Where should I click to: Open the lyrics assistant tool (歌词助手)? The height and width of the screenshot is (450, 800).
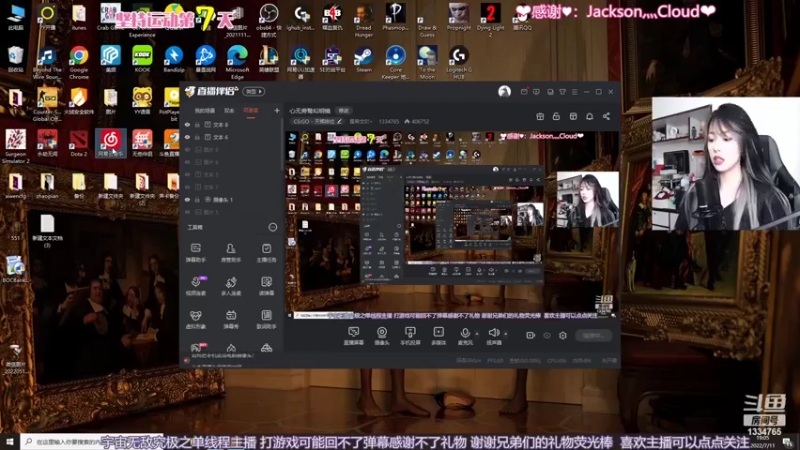point(266,319)
